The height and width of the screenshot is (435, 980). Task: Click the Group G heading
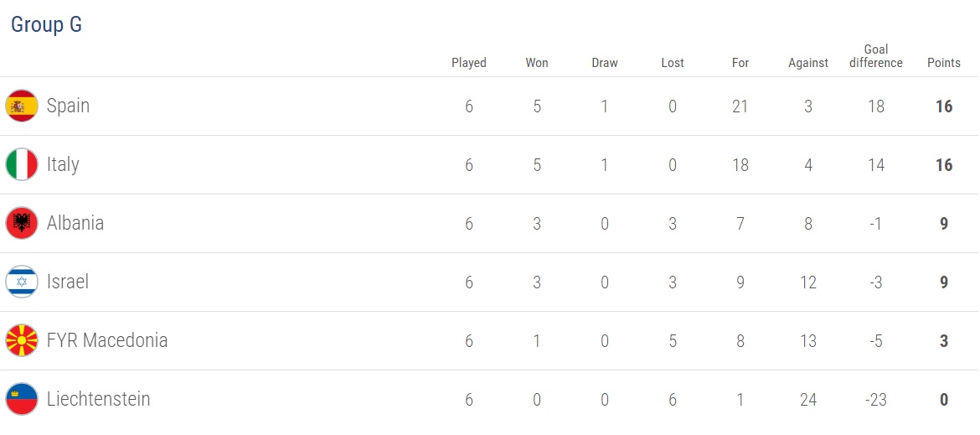(46, 25)
